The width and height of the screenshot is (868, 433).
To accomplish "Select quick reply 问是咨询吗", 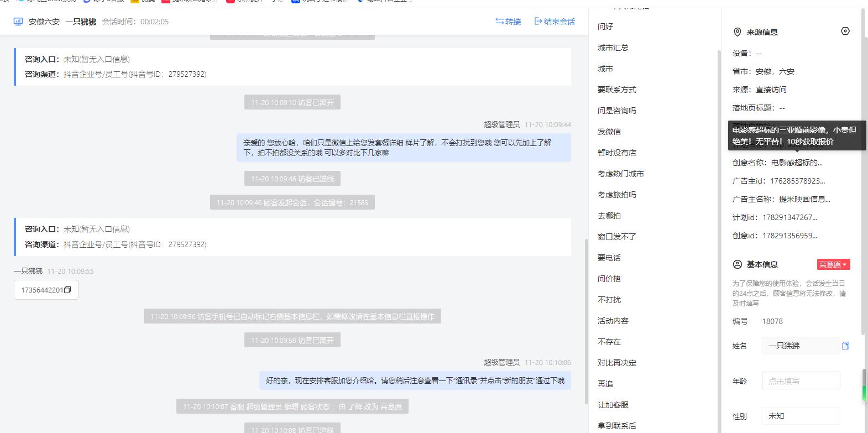I will click(617, 111).
